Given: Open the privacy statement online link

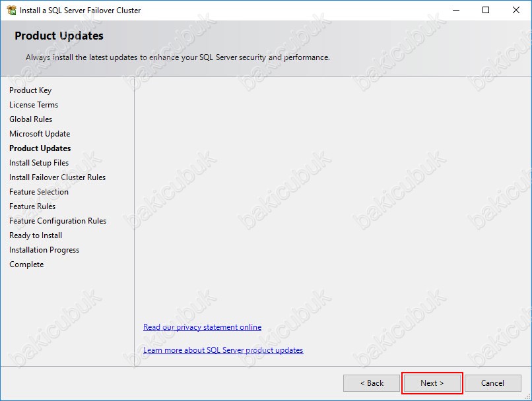Looking at the screenshot, I should (x=202, y=327).
